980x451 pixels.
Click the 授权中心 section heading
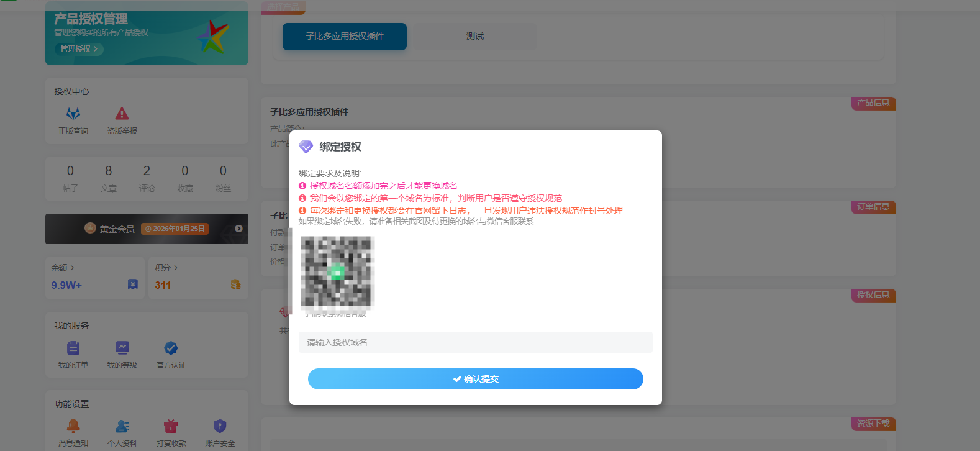[x=71, y=91]
